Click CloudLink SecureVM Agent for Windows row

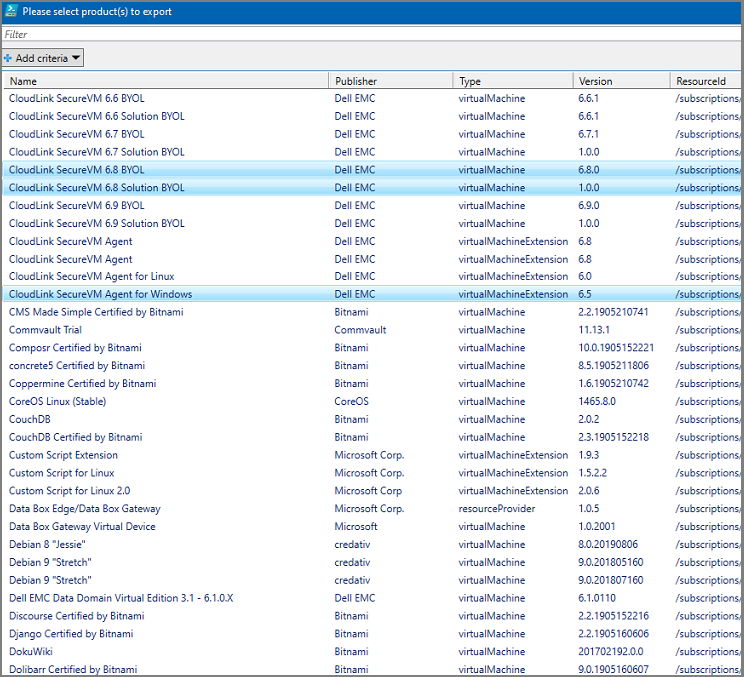[100, 295]
